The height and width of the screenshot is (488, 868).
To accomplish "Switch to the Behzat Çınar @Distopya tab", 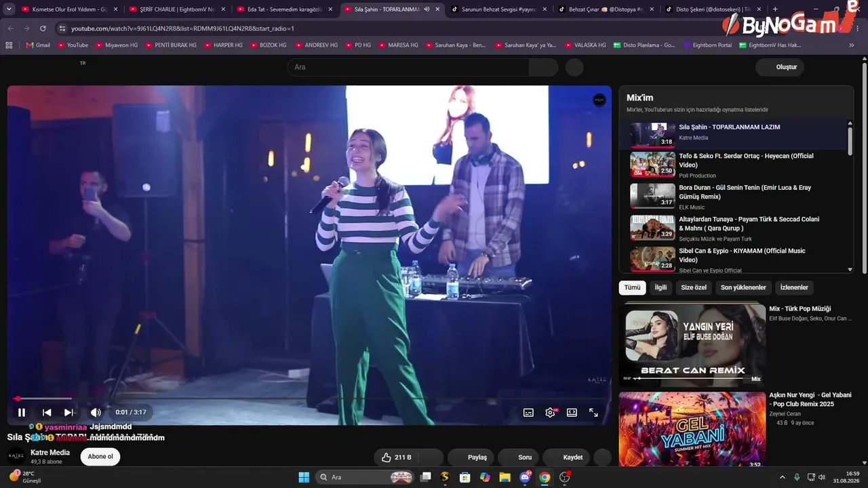I will tap(602, 9).
